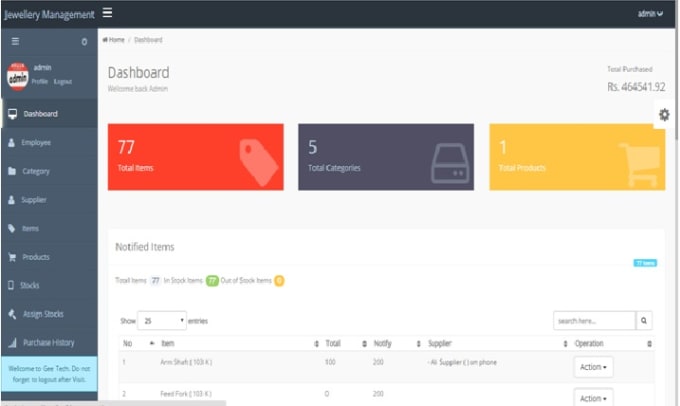This screenshot has height=406, width=680.
Task: Click the cart icon on Total Products card
Action: pos(640,165)
